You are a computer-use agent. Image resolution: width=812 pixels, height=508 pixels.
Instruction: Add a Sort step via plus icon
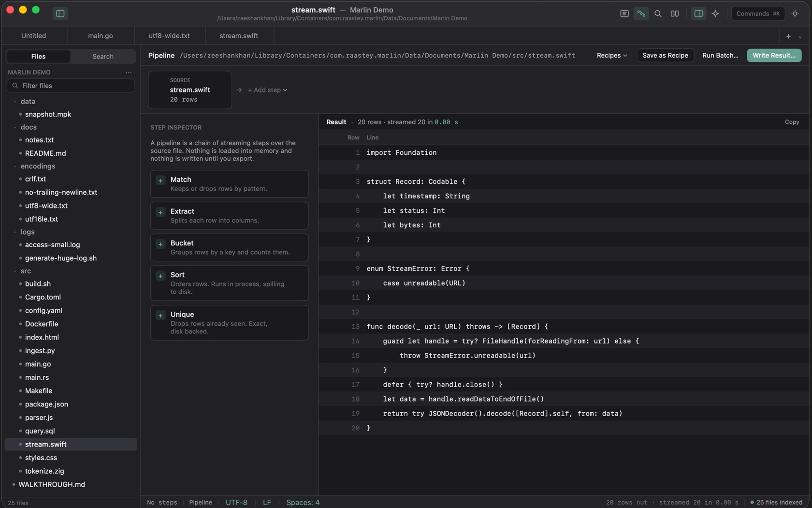[160, 276]
